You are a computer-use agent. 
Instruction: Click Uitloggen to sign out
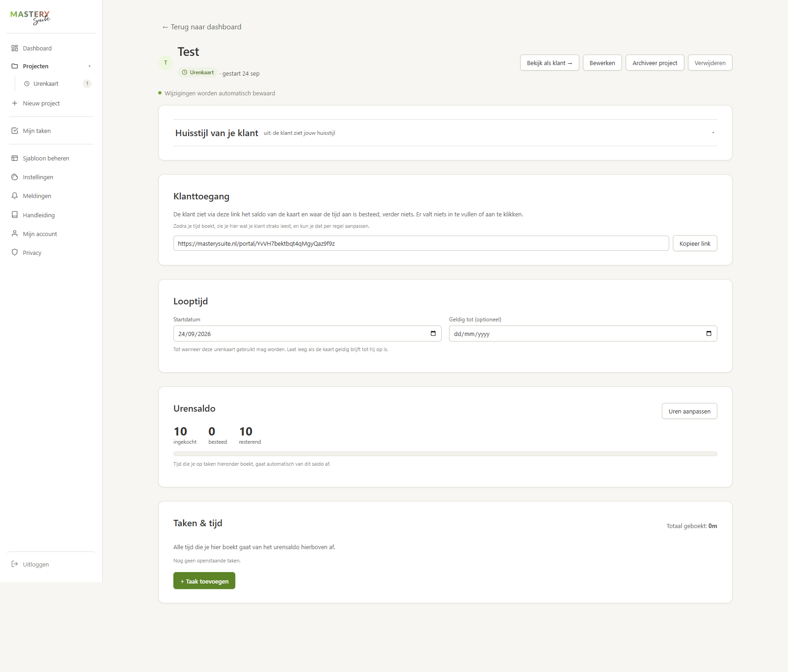pyautogui.click(x=51, y=564)
